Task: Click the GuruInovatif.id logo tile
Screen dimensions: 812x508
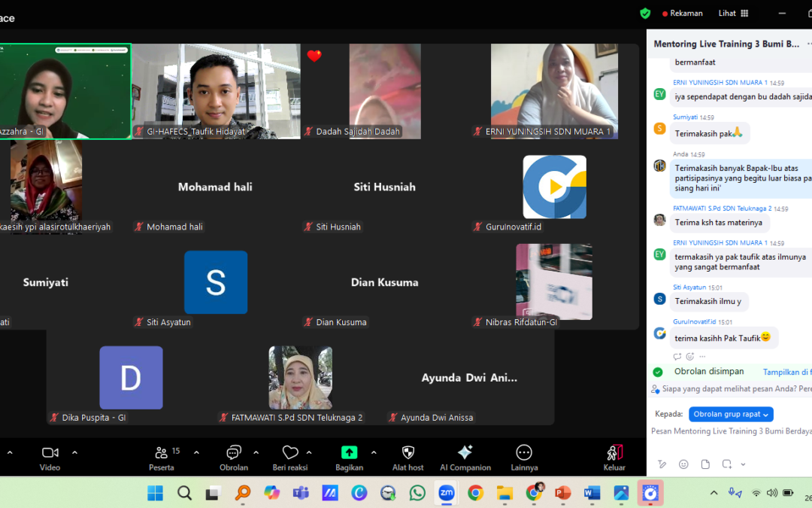Action: click(555, 187)
